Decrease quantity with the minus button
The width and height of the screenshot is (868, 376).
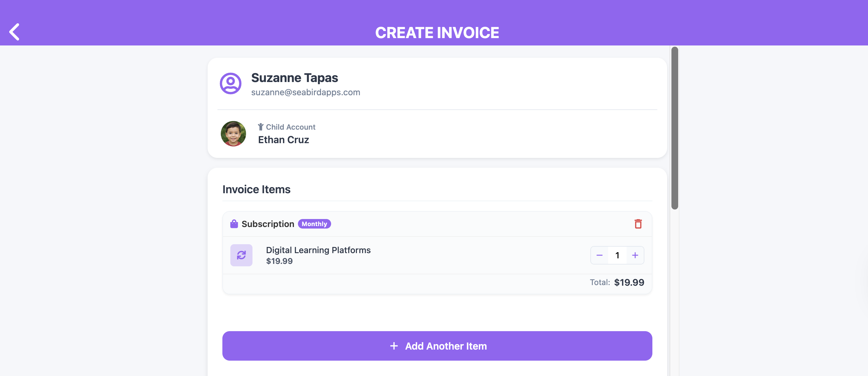[x=600, y=255]
